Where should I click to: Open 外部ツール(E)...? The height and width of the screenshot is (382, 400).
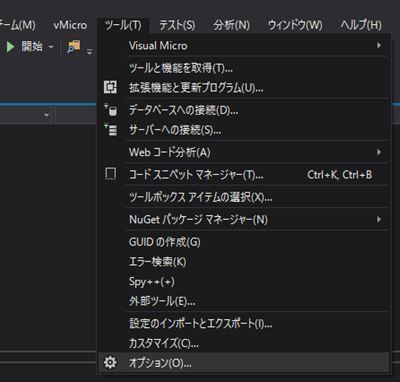244,301
